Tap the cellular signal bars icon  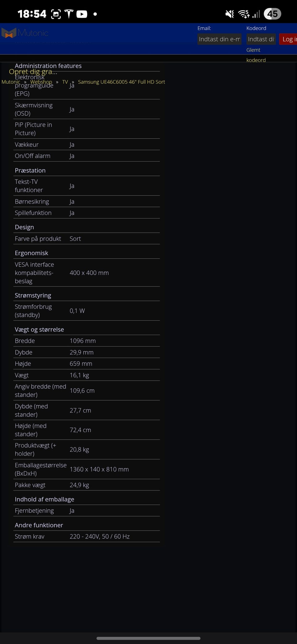click(x=256, y=14)
